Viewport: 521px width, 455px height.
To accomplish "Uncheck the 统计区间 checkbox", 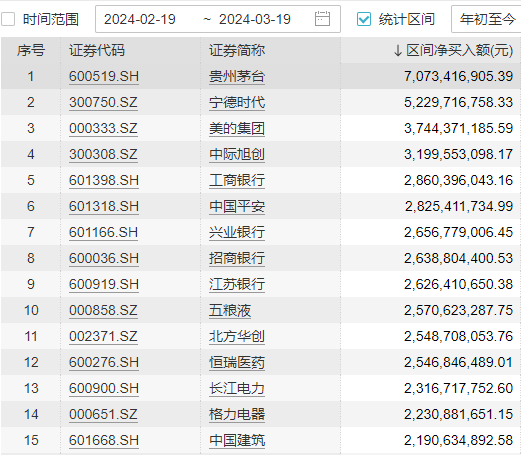I will pyautogui.click(x=363, y=19).
